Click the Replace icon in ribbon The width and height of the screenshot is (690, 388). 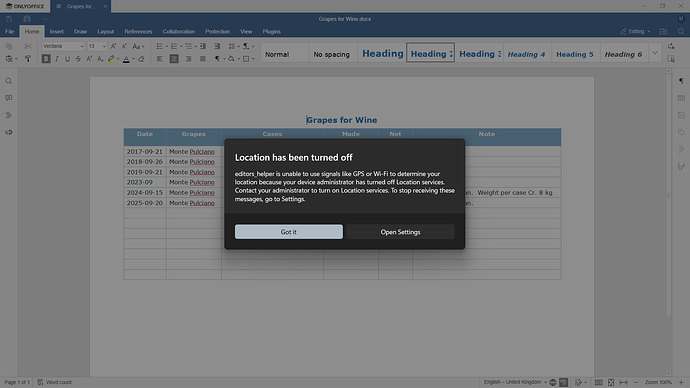click(x=671, y=46)
